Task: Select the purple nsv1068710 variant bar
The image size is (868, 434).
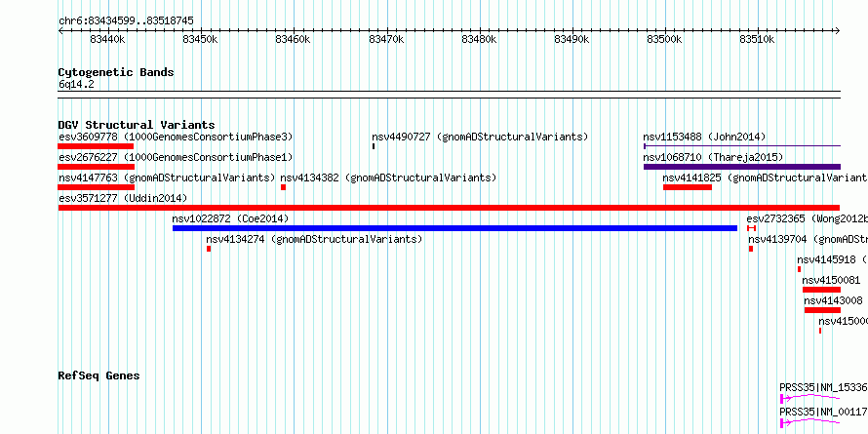Action: pyautogui.click(x=742, y=167)
